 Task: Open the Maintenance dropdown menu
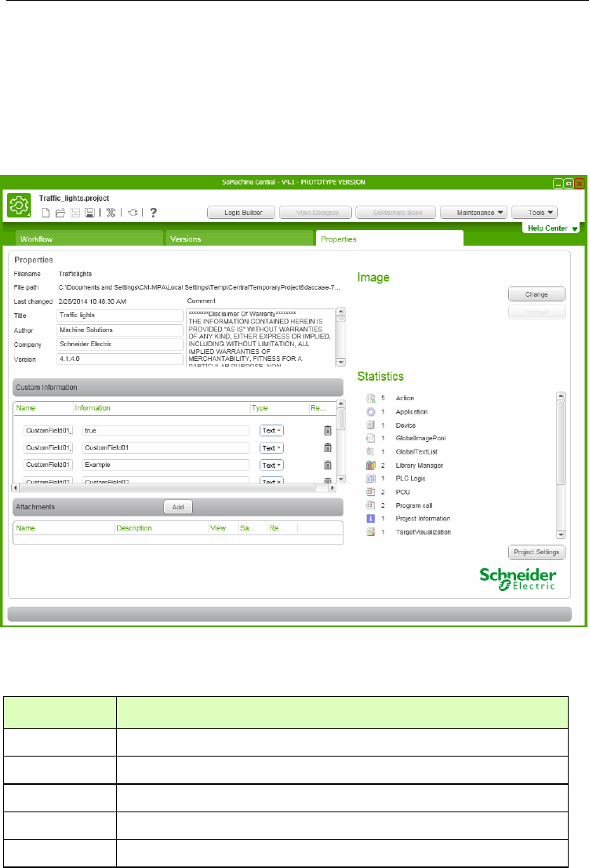click(x=474, y=213)
